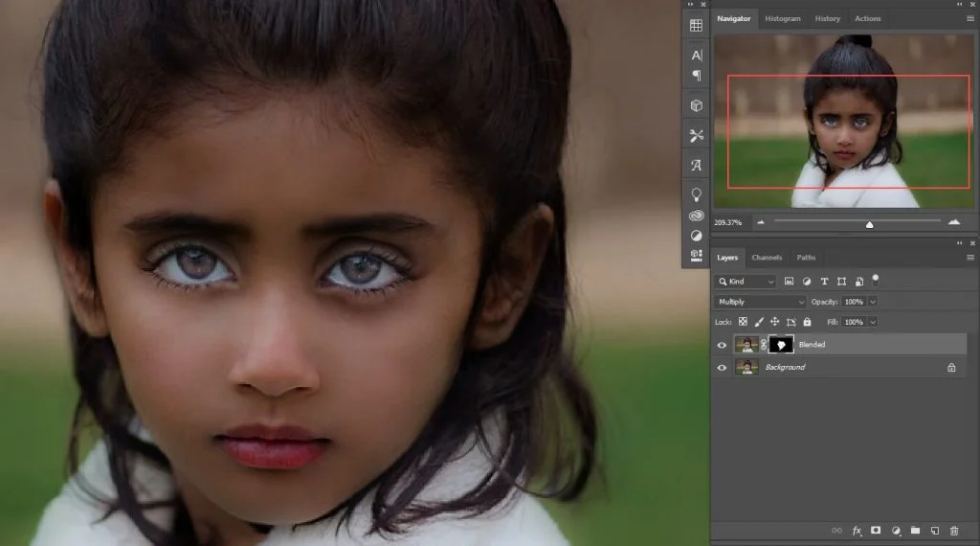The image size is (980, 546).
Task: Select the Navigator tab
Action: pyautogui.click(x=734, y=19)
